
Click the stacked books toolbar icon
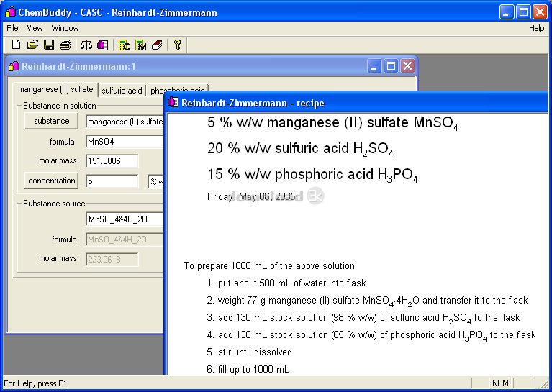tap(157, 45)
